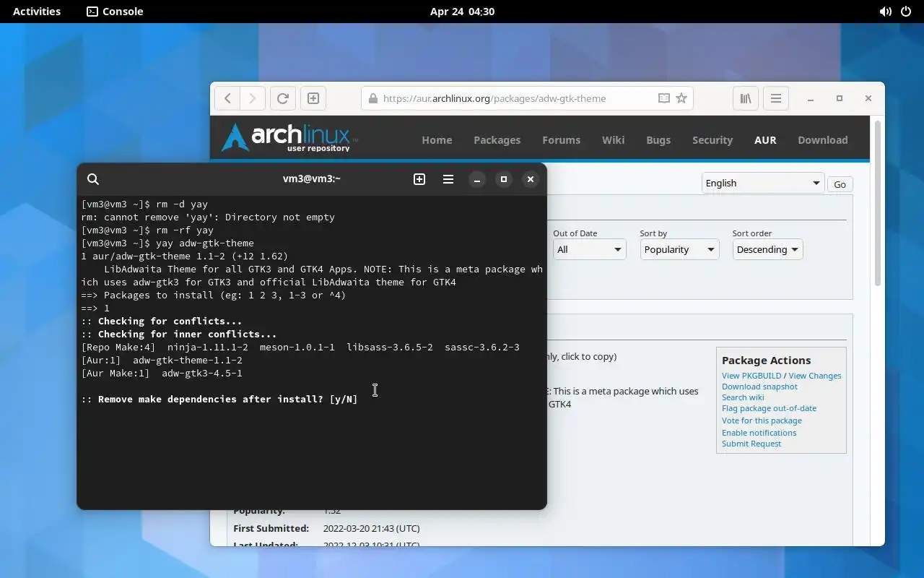Reload the AUR page
Screen dimensions: 924x578
(283, 98)
